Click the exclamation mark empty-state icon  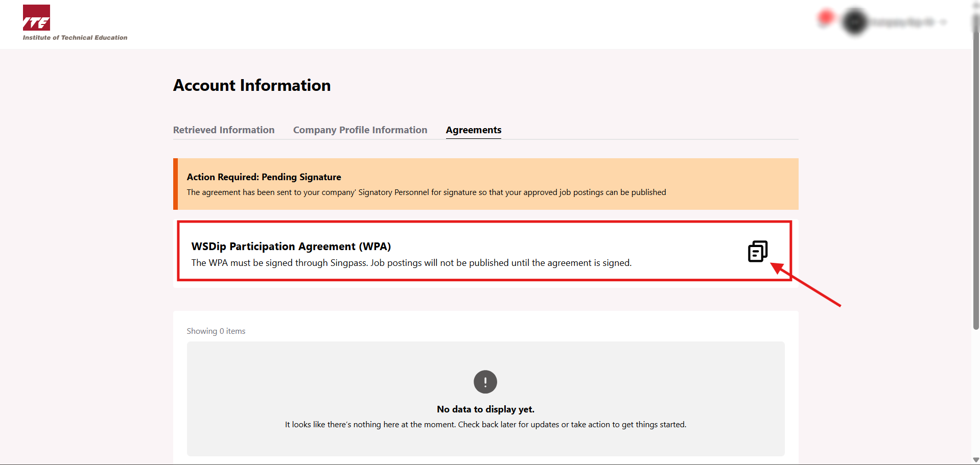point(485,382)
